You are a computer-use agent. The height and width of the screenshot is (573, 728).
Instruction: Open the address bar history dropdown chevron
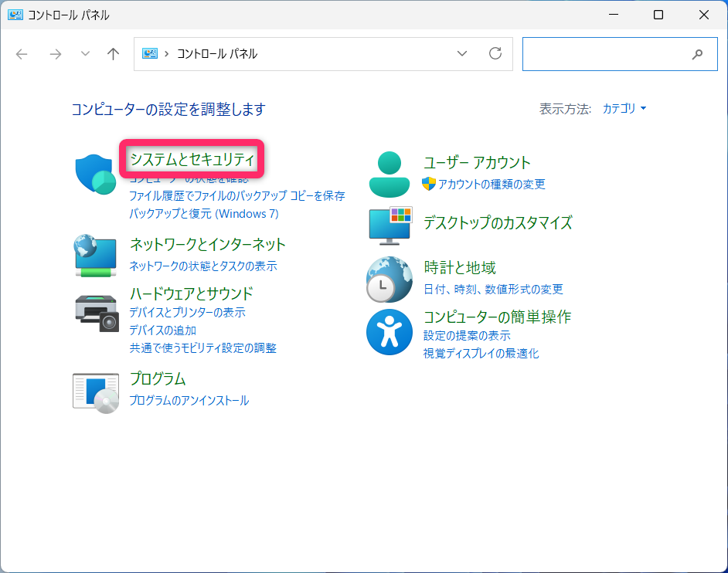[462, 54]
